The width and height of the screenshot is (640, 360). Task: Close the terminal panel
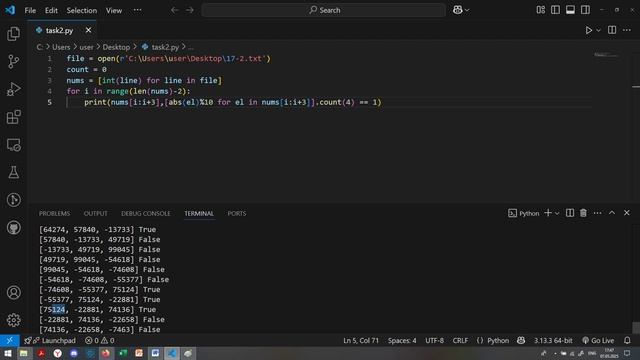click(627, 213)
